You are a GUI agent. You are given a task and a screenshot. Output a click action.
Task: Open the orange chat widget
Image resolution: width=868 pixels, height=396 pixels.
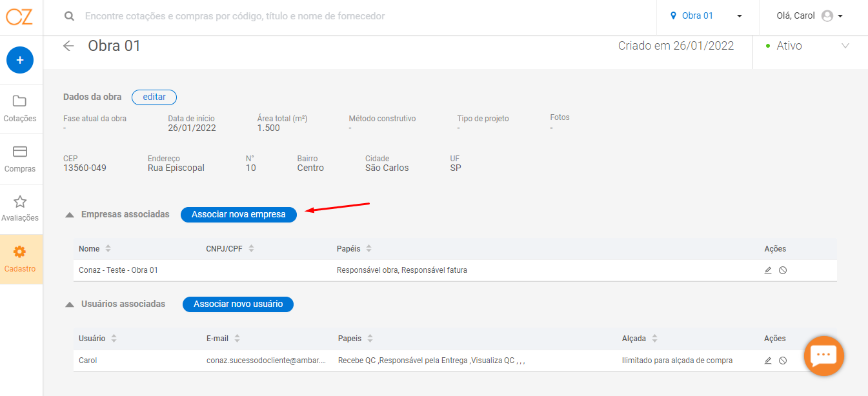click(x=824, y=356)
